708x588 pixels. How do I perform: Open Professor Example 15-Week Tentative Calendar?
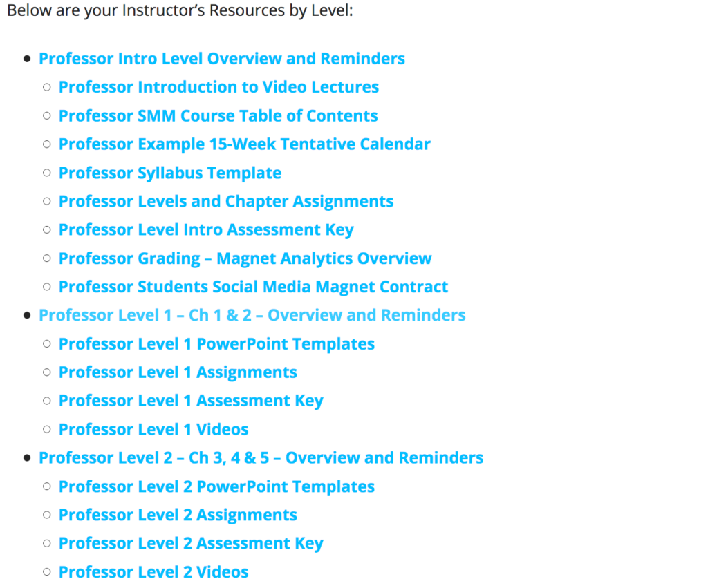tap(244, 144)
